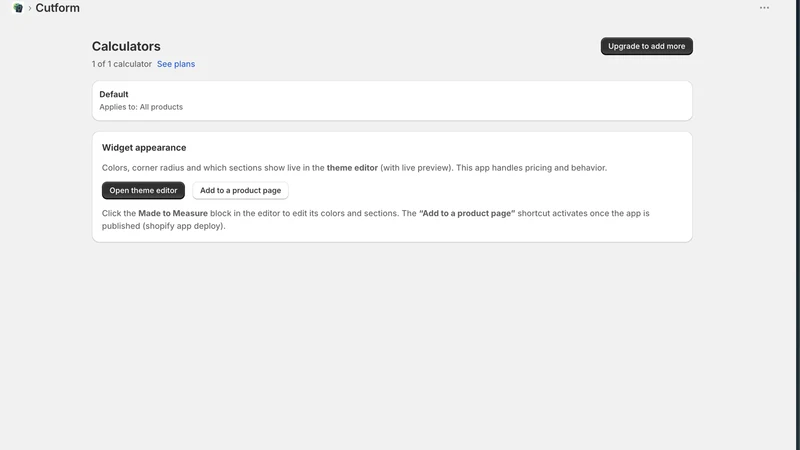Click the bold 'Made to Measure' text

[x=173, y=213]
